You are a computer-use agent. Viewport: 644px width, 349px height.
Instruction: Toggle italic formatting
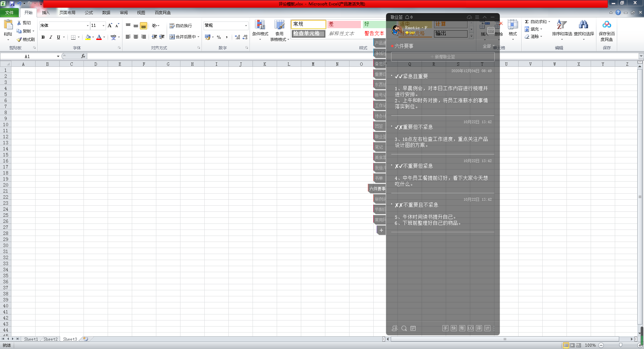point(51,37)
